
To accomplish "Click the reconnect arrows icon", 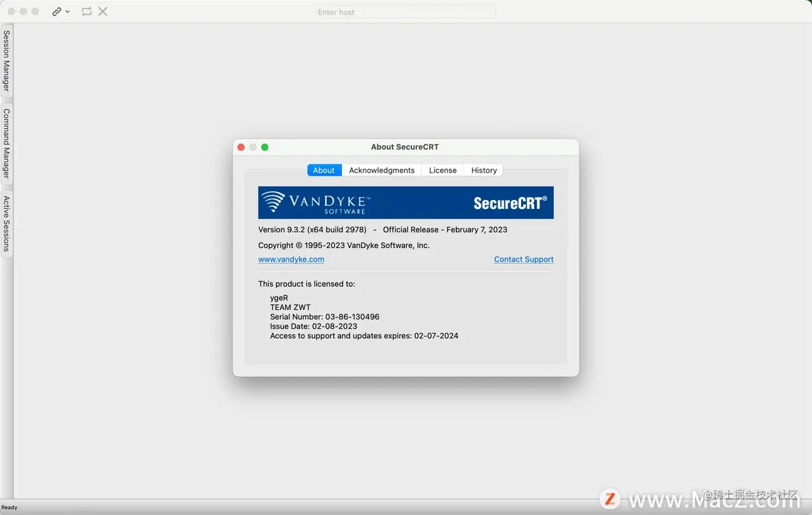I will (87, 11).
